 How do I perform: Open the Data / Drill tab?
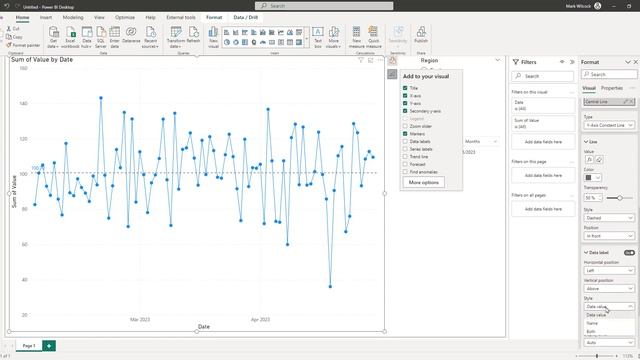246,18
